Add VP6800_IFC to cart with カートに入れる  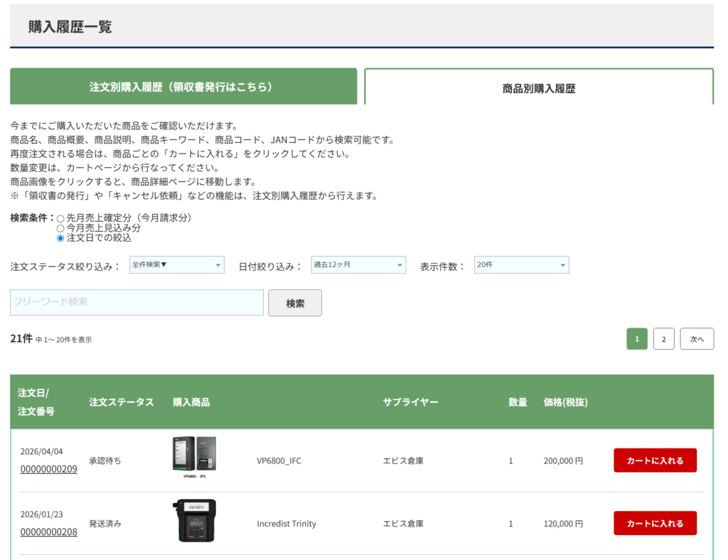point(655,461)
